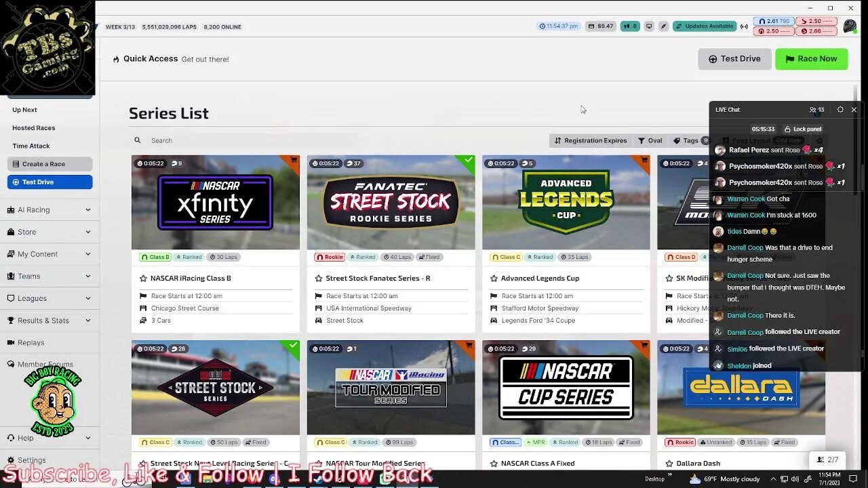868x488 pixels.
Task: Click the green Race Now button
Action: tap(811, 59)
